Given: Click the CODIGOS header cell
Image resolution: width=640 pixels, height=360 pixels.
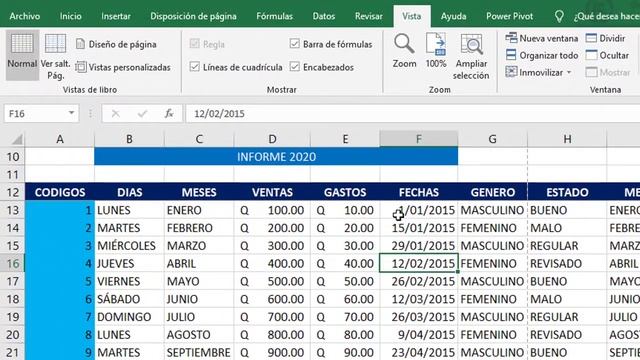Looking at the screenshot, I should coord(60,192).
